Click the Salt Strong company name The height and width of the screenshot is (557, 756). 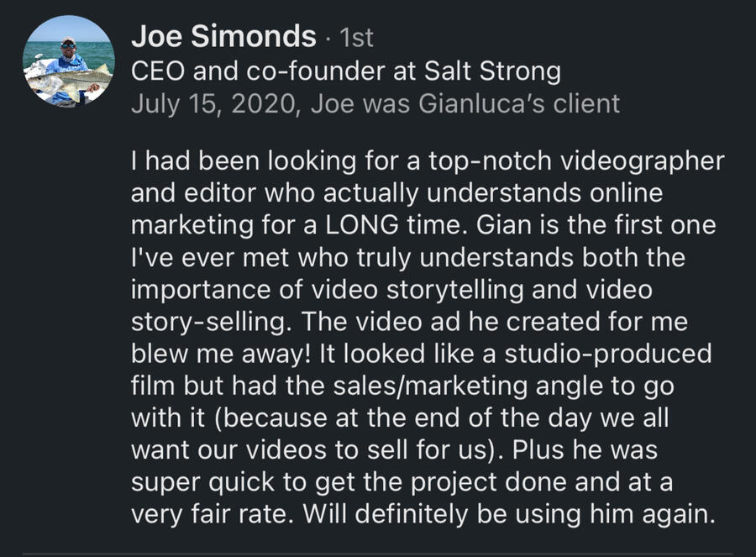pyautogui.click(x=492, y=71)
